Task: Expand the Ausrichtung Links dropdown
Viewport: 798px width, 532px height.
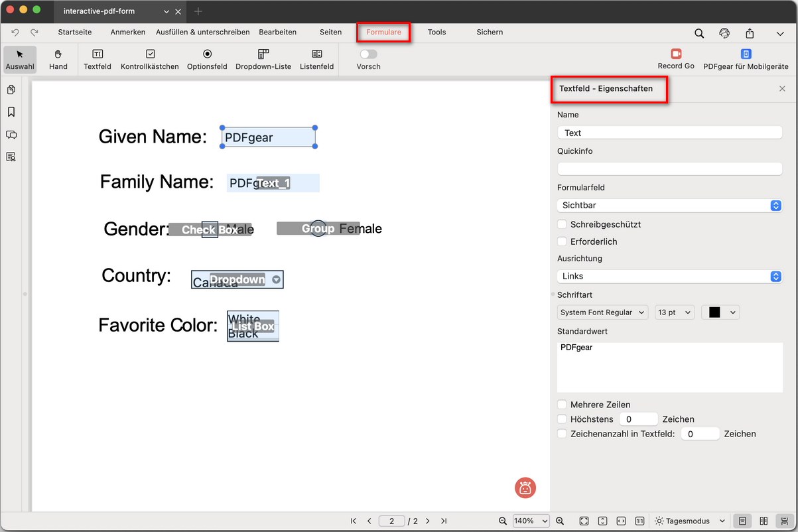Action: coord(669,276)
